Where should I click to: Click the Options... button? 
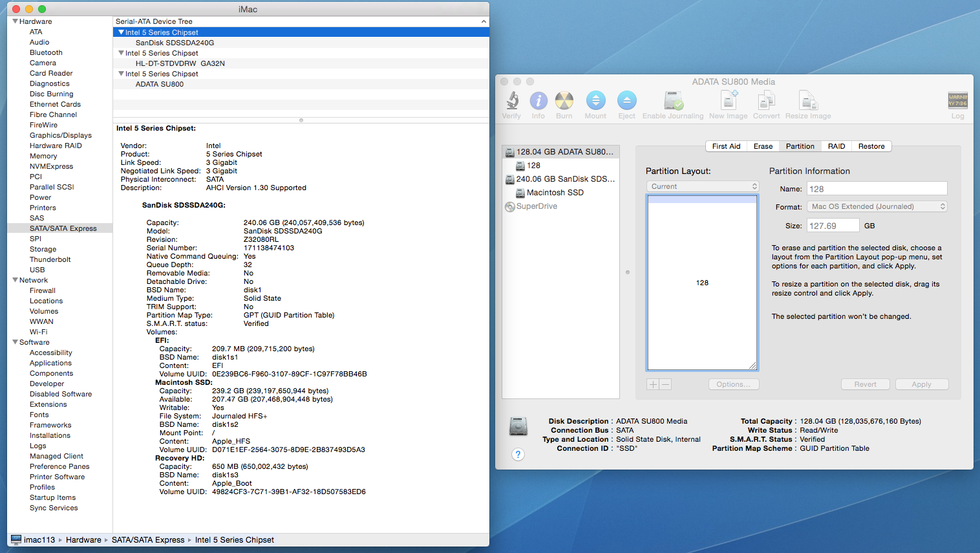pyautogui.click(x=734, y=384)
